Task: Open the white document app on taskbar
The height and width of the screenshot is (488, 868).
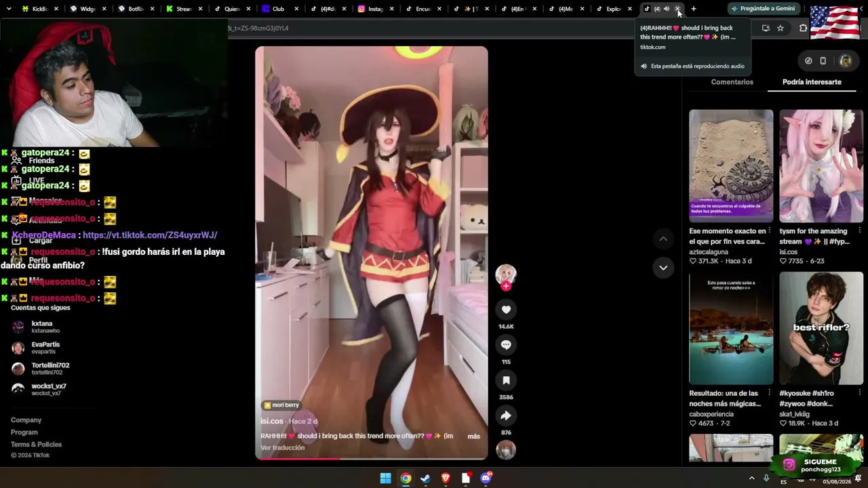Action: [466, 479]
